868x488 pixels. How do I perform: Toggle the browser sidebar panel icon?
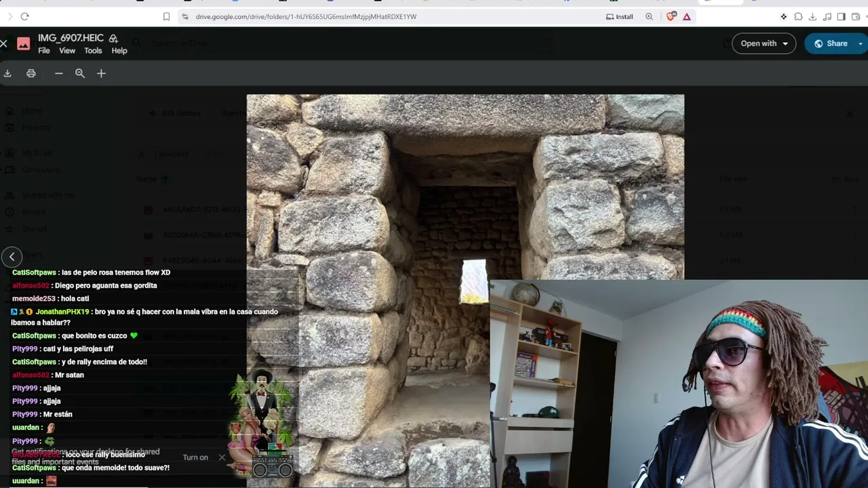(841, 16)
